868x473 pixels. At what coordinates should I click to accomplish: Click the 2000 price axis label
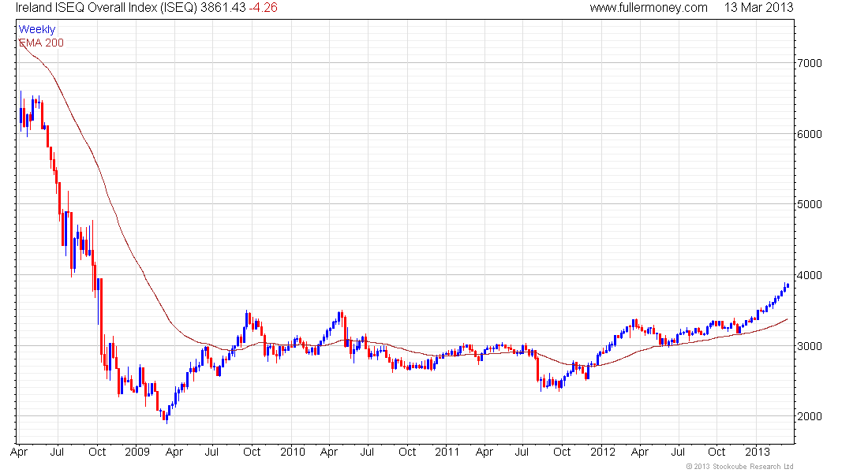pos(810,416)
